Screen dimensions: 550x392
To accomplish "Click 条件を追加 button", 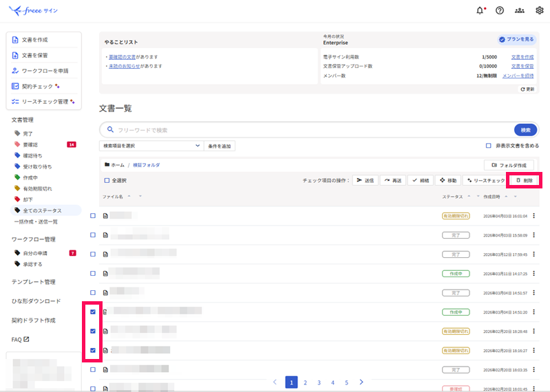I will point(220,146).
